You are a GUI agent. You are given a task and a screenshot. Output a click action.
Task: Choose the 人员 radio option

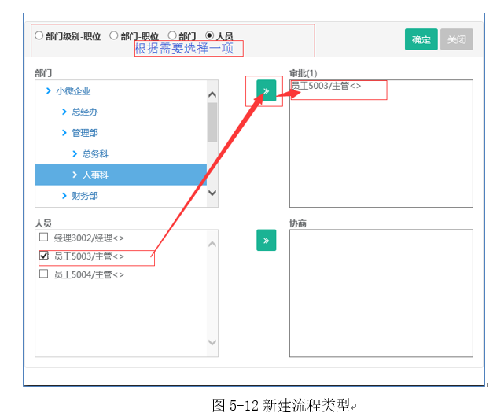point(209,35)
